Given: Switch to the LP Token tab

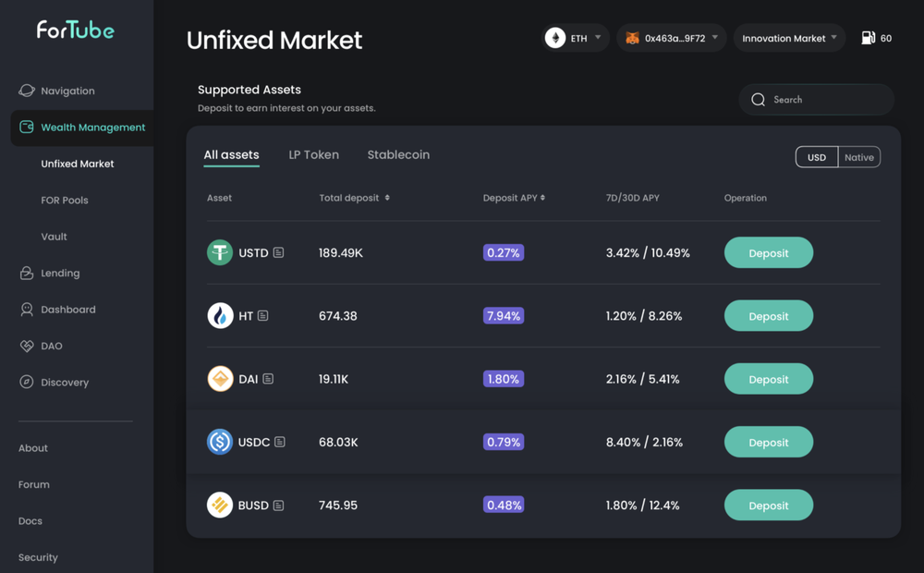Looking at the screenshot, I should [313, 154].
